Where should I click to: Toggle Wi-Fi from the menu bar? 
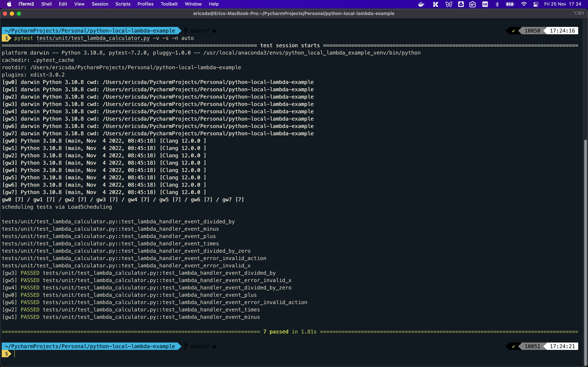tap(524, 4)
